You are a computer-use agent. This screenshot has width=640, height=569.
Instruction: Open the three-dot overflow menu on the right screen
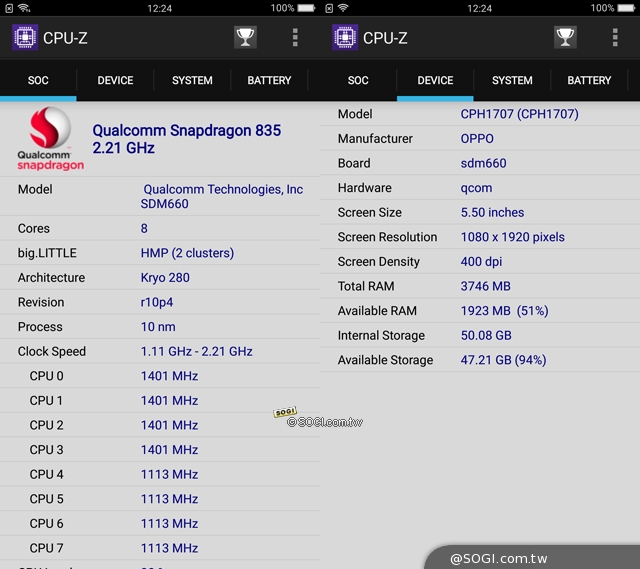pyautogui.click(x=615, y=38)
